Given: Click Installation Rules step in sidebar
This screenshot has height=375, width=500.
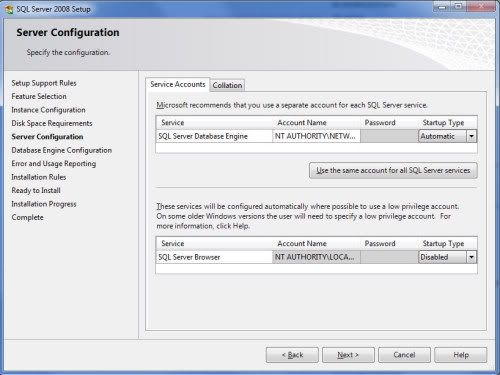Looking at the screenshot, I should (x=39, y=177).
